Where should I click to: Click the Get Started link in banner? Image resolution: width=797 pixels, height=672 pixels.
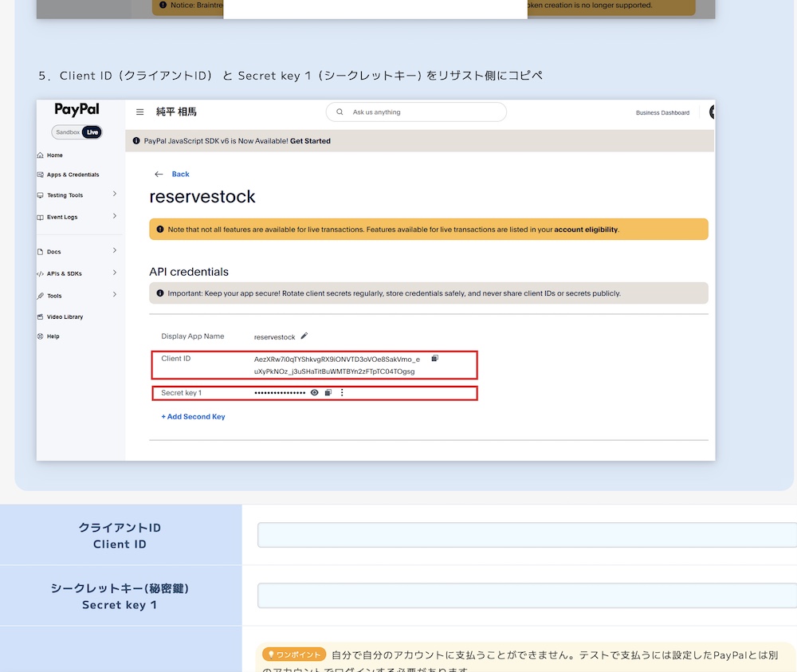pos(310,141)
